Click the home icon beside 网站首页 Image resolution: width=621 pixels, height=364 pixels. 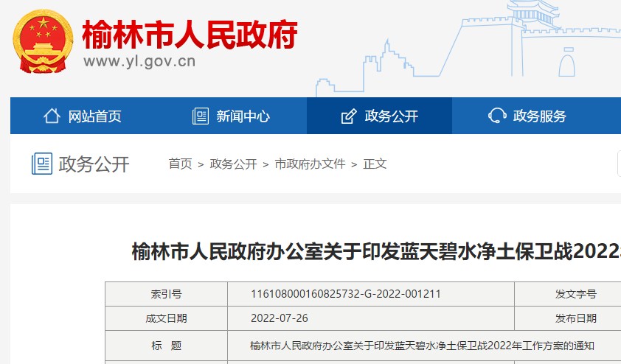(52, 116)
